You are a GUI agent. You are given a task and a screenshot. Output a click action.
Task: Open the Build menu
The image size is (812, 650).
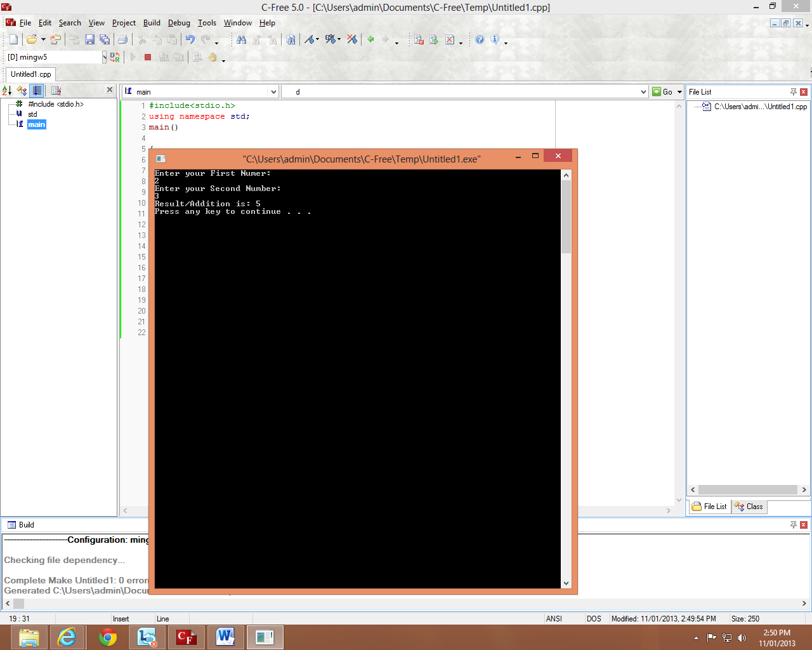point(152,23)
